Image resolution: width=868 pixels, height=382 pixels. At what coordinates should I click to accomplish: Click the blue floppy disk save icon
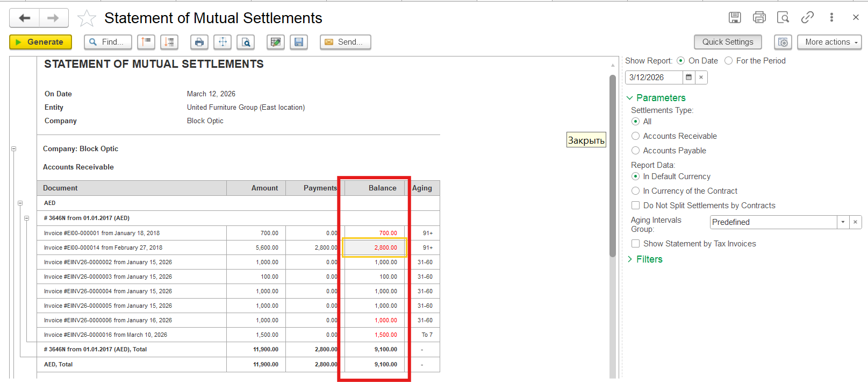coord(299,42)
